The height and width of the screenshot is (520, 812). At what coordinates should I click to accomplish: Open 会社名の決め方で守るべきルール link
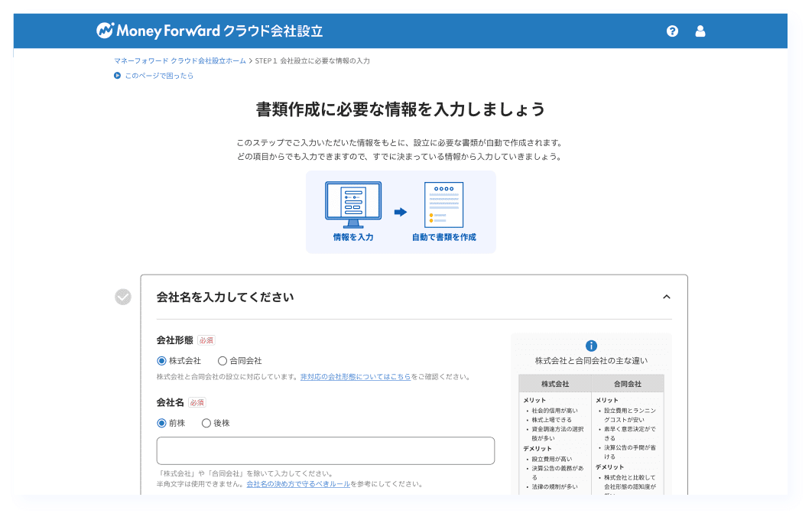coord(298,484)
